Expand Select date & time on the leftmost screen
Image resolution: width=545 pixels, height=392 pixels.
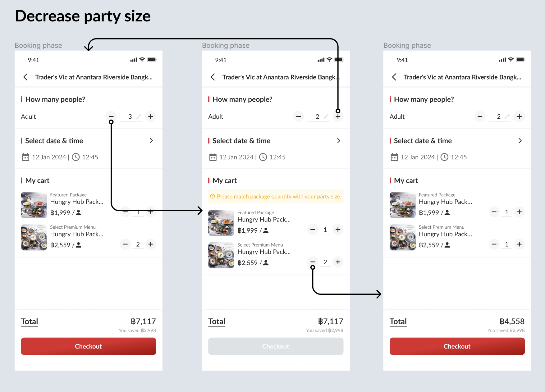pyautogui.click(x=151, y=141)
